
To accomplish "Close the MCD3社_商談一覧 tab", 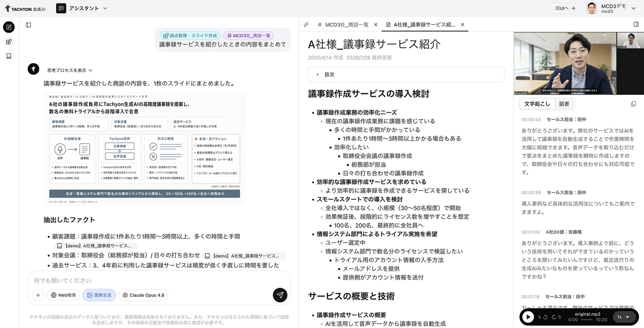I will click(376, 25).
